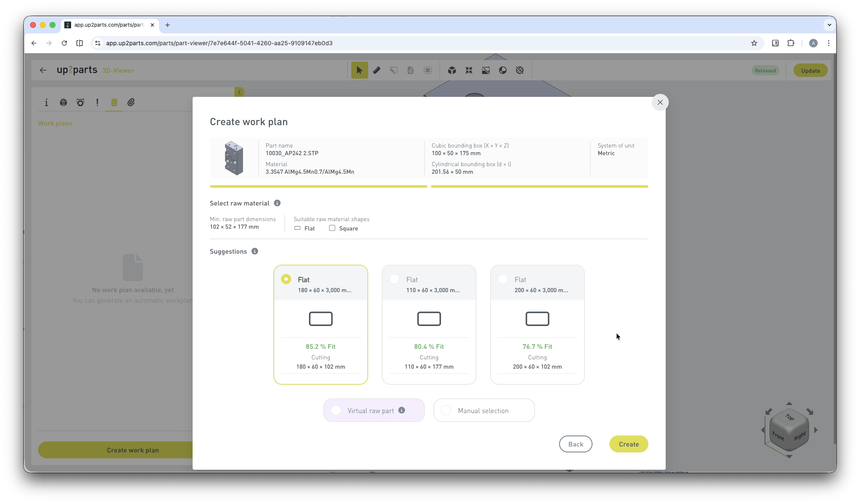The image size is (860, 504).
Task: Select the 110 × 60 Flat suggestion radio
Action: 394,279
